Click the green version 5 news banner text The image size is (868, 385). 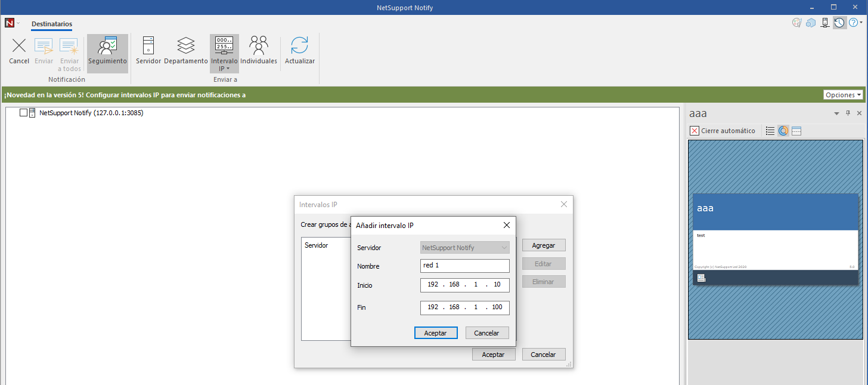click(x=125, y=95)
